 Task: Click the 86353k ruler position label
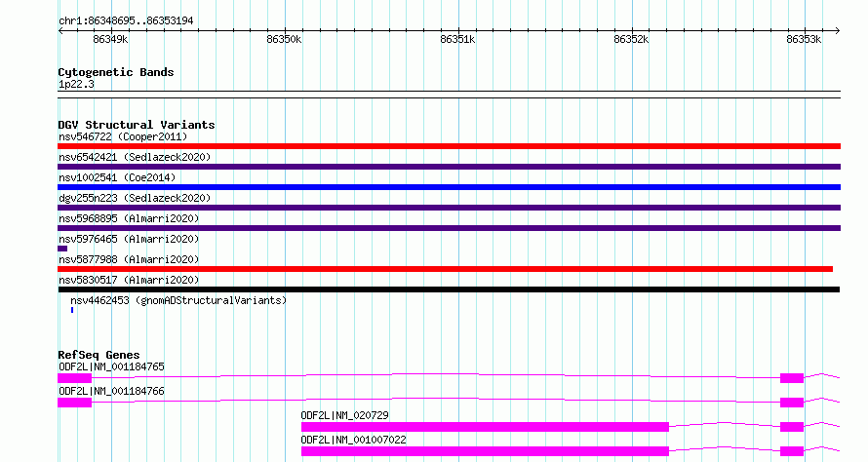804,40
